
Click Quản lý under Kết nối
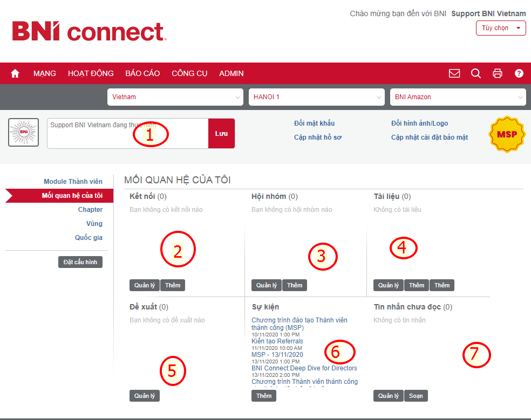pyautogui.click(x=145, y=285)
